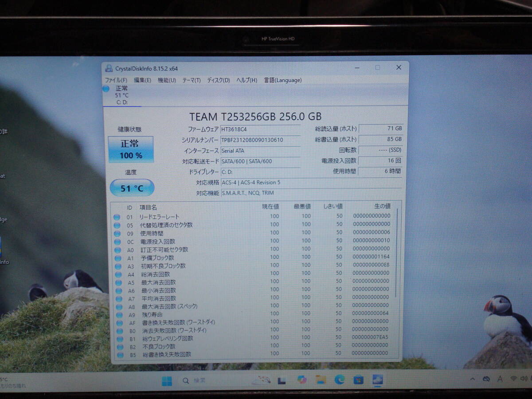532x399 pixels.
Task: Click the 対応転送モード field SATA/600
Action: coord(260,161)
